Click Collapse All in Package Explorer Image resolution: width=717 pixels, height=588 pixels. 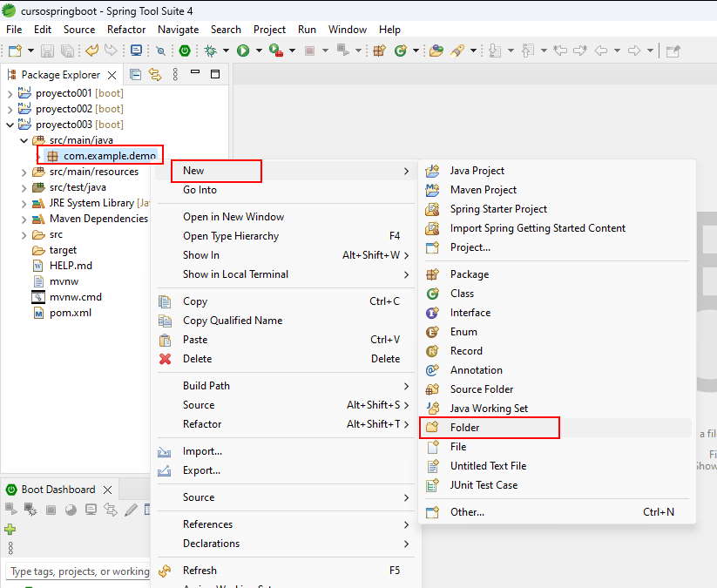coord(135,75)
